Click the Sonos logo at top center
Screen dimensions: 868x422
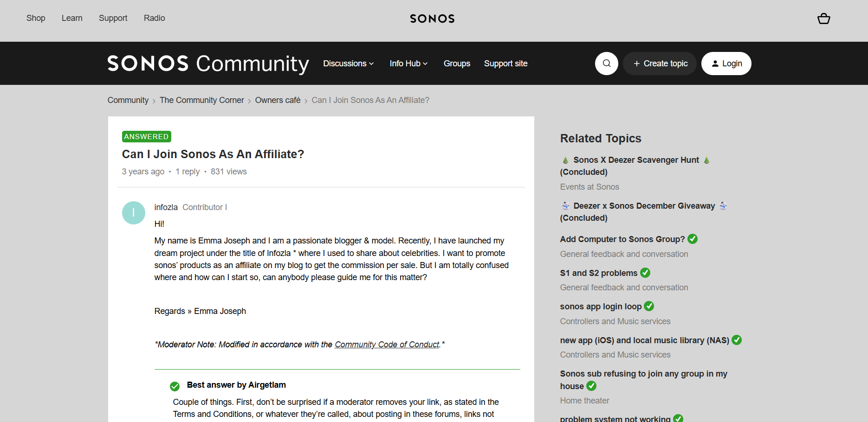tap(432, 19)
